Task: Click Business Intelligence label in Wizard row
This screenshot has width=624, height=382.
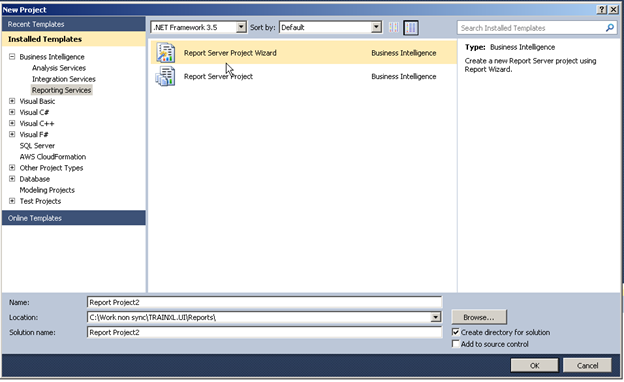Action: point(404,53)
